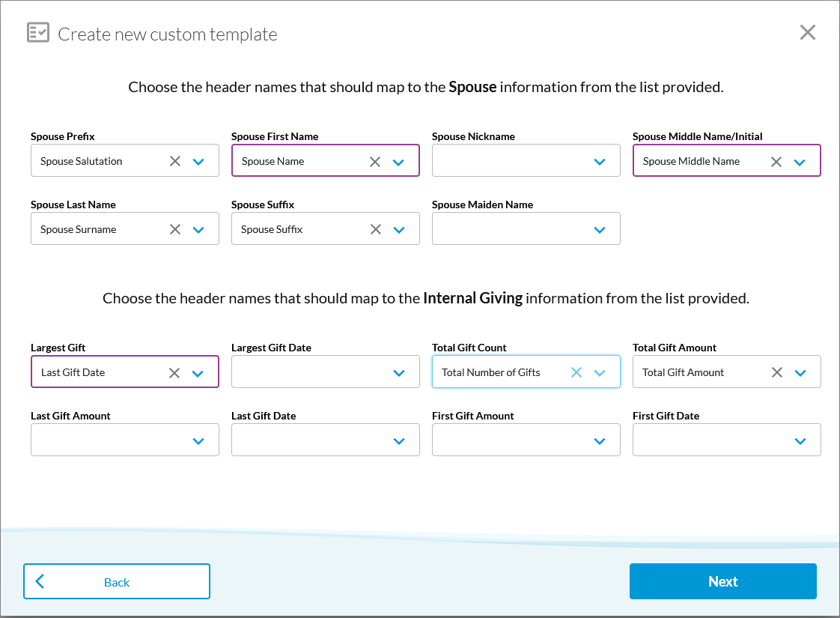Expand the First Gift Amount dropdown
The width and height of the screenshot is (840, 618).
(x=599, y=440)
